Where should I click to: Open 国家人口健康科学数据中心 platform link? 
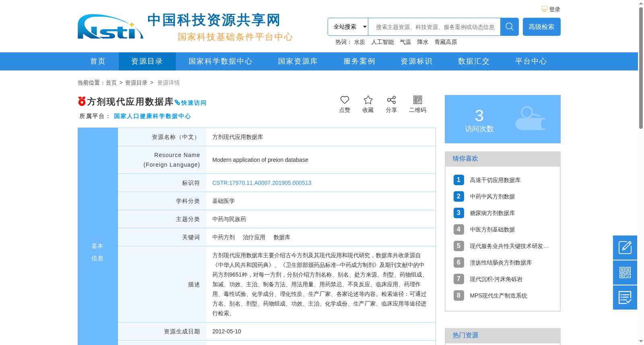(152, 116)
